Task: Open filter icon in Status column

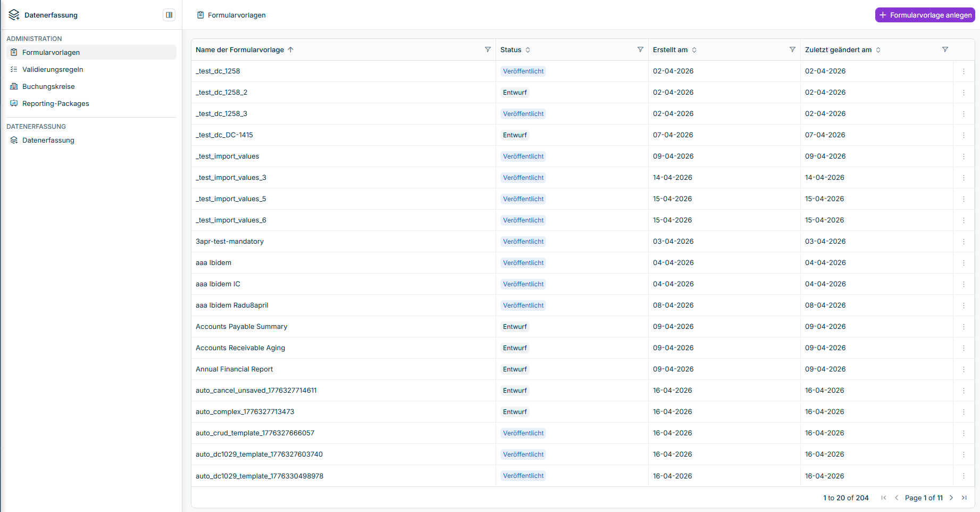Action: 640,49
